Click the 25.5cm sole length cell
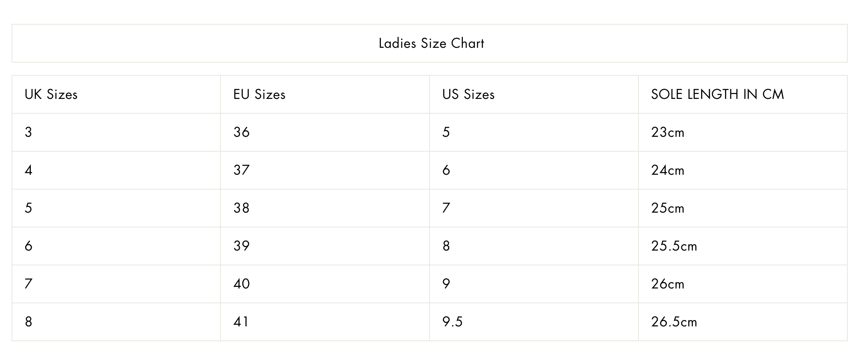The image size is (868, 361). click(674, 246)
